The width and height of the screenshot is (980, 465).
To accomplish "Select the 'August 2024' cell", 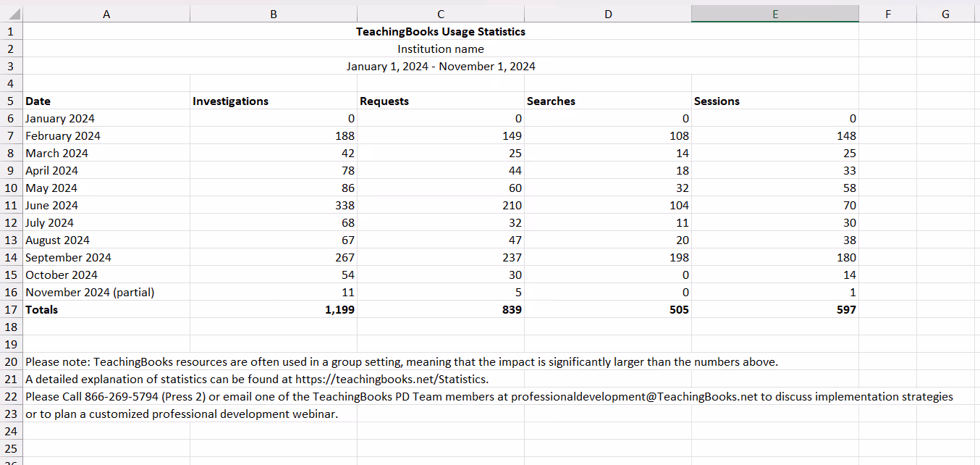I will click(x=107, y=240).
